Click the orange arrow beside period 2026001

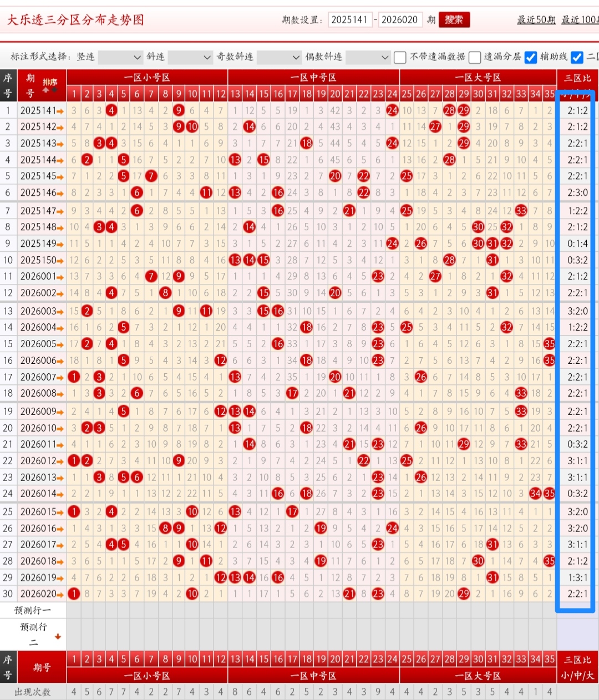pos(60,276)
